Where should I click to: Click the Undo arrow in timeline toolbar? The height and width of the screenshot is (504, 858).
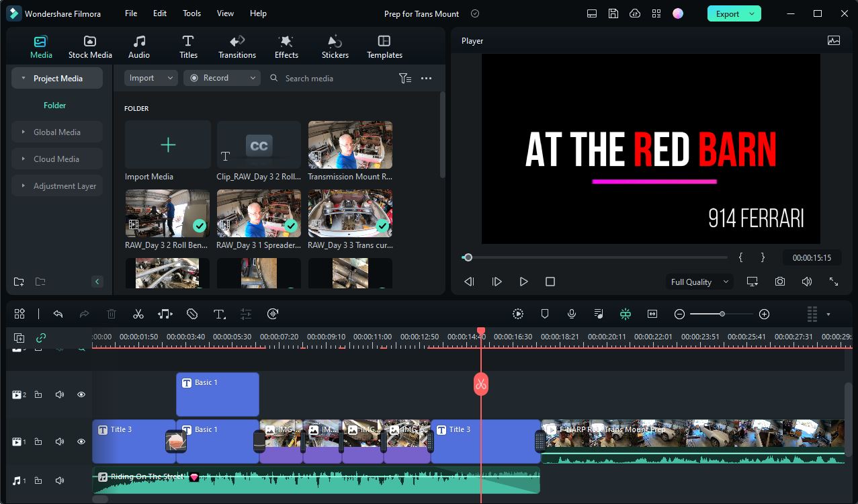tap(58, 314)
